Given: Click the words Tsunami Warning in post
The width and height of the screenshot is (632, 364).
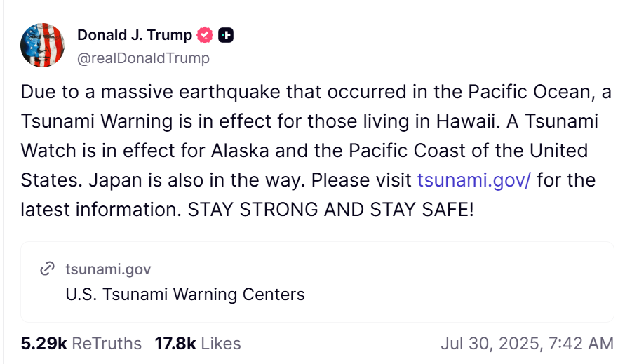Looking at the screenshot, I should pyautogui.click(x=96, y=121).
